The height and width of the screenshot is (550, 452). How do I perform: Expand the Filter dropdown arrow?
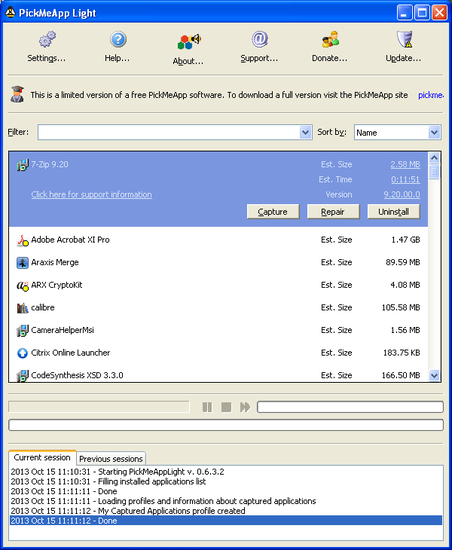point(305,132)
